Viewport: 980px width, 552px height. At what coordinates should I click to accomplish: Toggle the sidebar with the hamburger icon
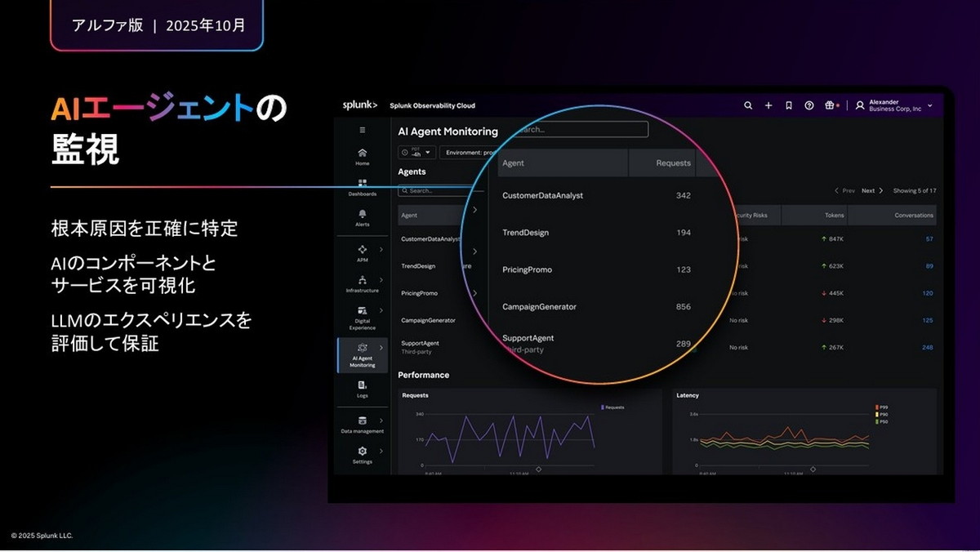(x=361, y=129)
